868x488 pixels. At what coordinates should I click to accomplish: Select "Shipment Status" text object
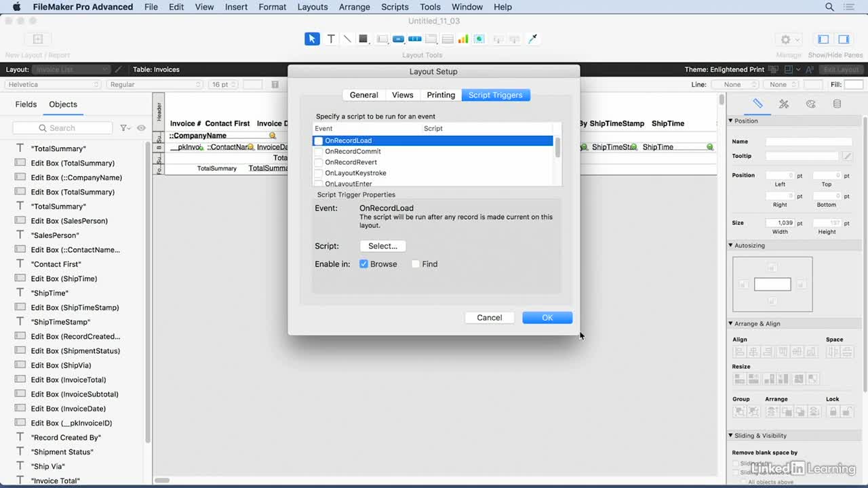point(62,452)
